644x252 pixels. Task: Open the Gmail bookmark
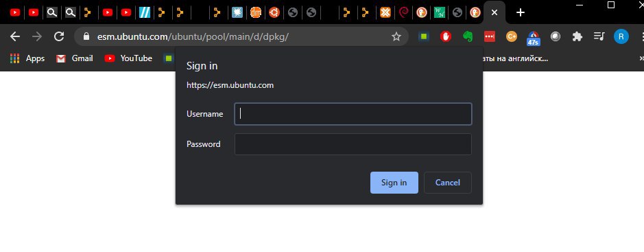(74, 58)
